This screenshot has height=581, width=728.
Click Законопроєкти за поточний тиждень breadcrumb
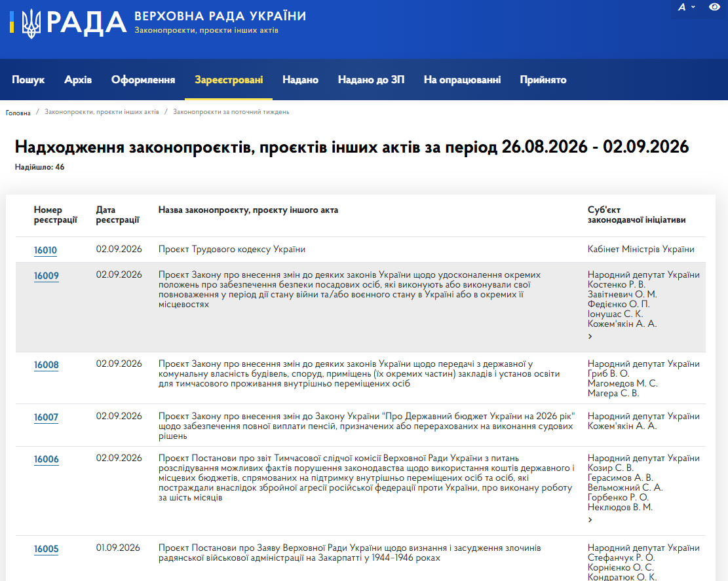click(231, 112)
